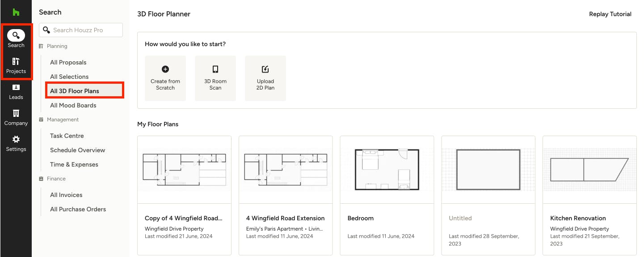644x257 pixels.
Task: Click the green Houzz logo icon
Action: click(x=16, y=12)
